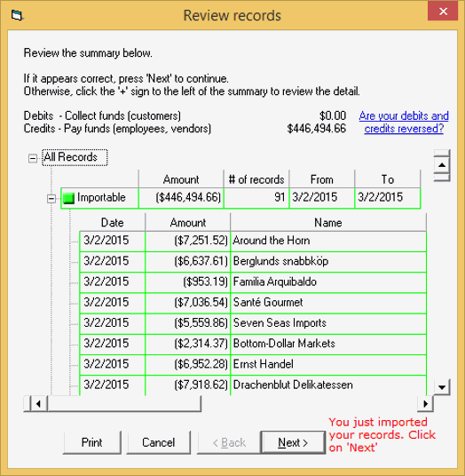The image size is (465, 476).
Task: Click amount ($5,559.86)
Action: [188, 324]
